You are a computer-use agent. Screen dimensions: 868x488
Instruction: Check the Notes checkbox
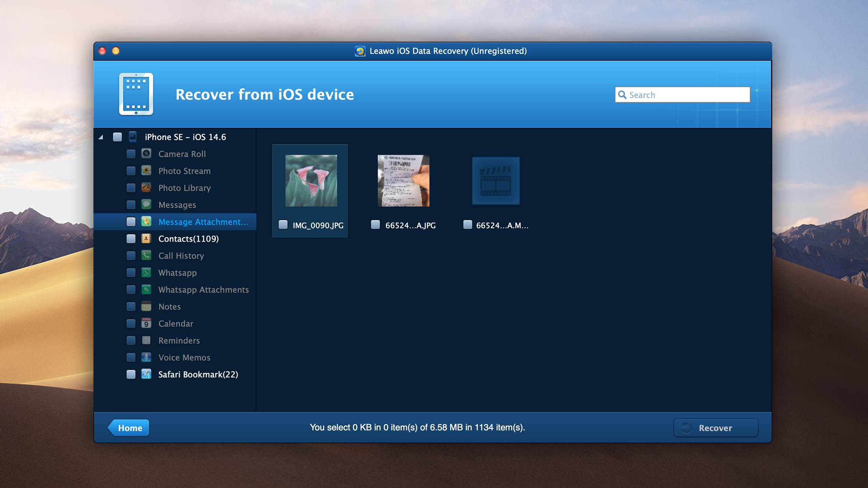[131, 306]
